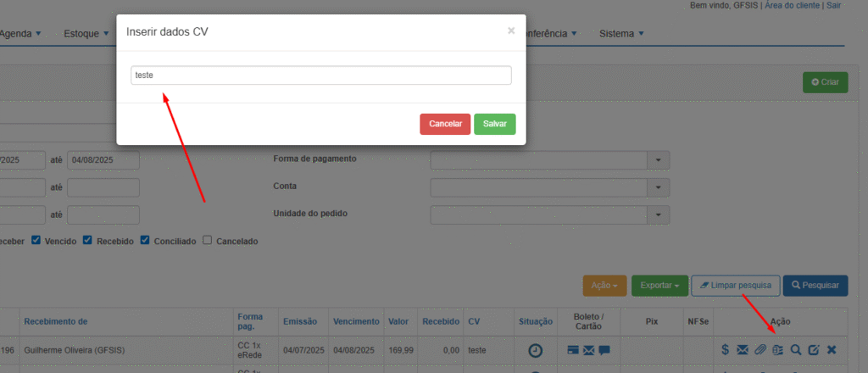The image size is (868, 373).
Task: Click the chat bubble icon under Boleto / Cartão
Action: click(x=604, y=349)
